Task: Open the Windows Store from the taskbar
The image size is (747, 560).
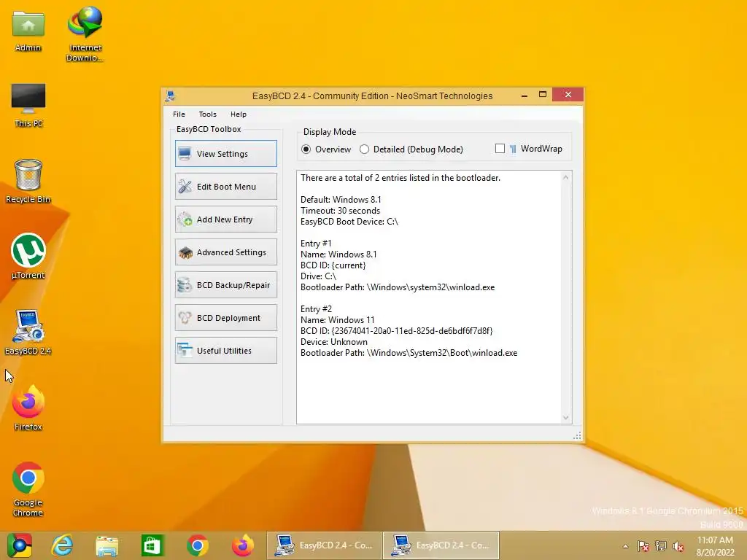Action: coord(152,545)
